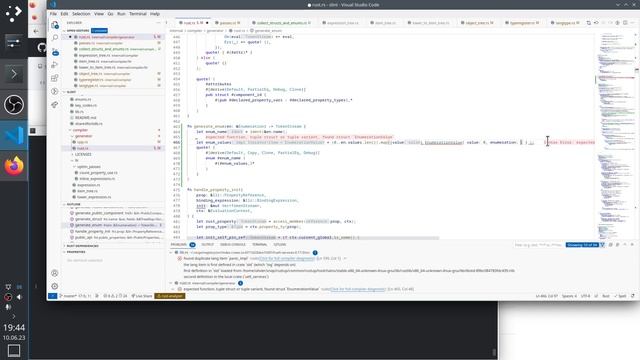640x360 pixels.
Task: Open the Source Control view icon
Action: click(54, 52)
